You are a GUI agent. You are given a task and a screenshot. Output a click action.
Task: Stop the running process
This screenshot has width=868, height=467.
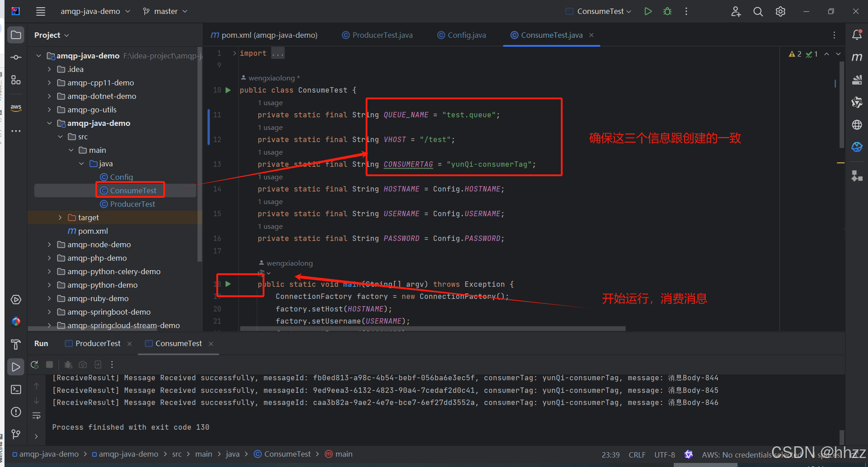(49, 365)
